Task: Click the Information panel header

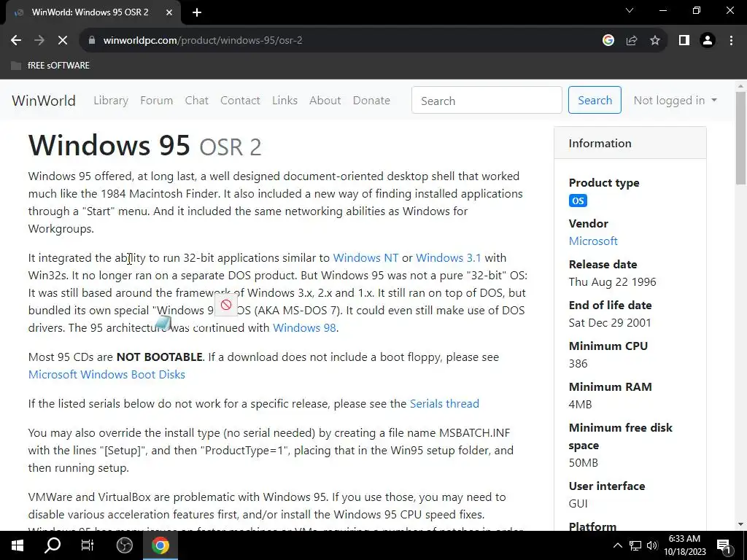Action: [x=630, y=143]
